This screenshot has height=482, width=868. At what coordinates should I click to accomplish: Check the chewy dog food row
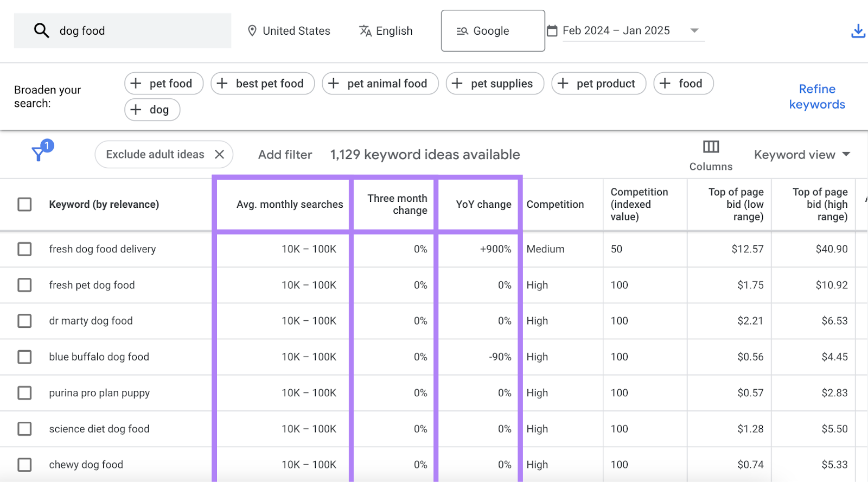pos(24,465)
